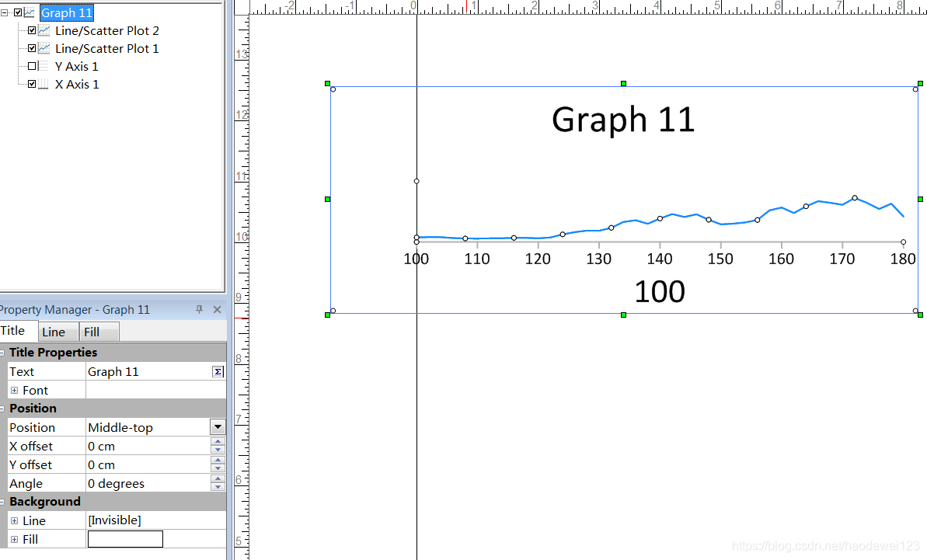Click the Y offset value field
This screenshot has width=927, height=560.
[148, 465]
